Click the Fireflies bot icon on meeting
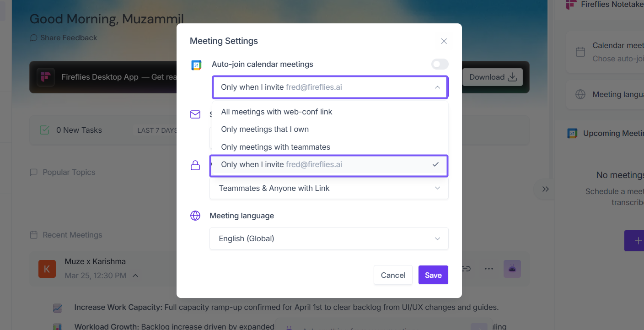The width and height of the screenshot is (644, 330). pos(512,269)
